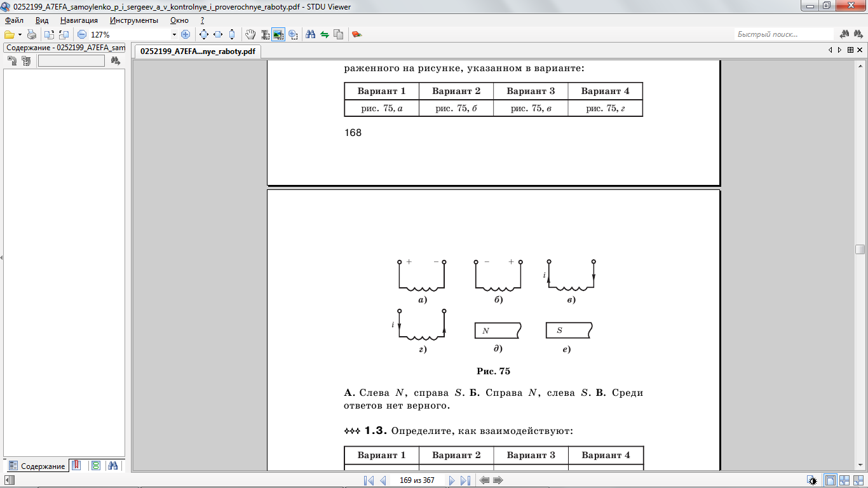Go to last page button
The image size is (868, 488).
(x=466, y=480)
